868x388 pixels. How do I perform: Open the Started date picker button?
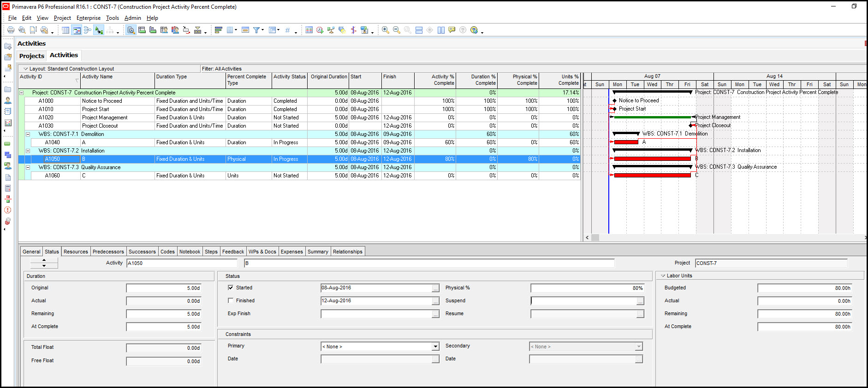[436, 288]
